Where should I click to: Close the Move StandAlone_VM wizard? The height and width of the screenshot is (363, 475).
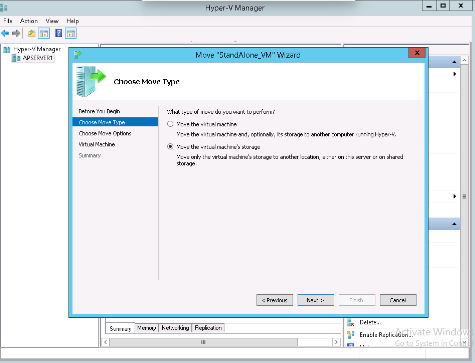[x=417, y=53]
